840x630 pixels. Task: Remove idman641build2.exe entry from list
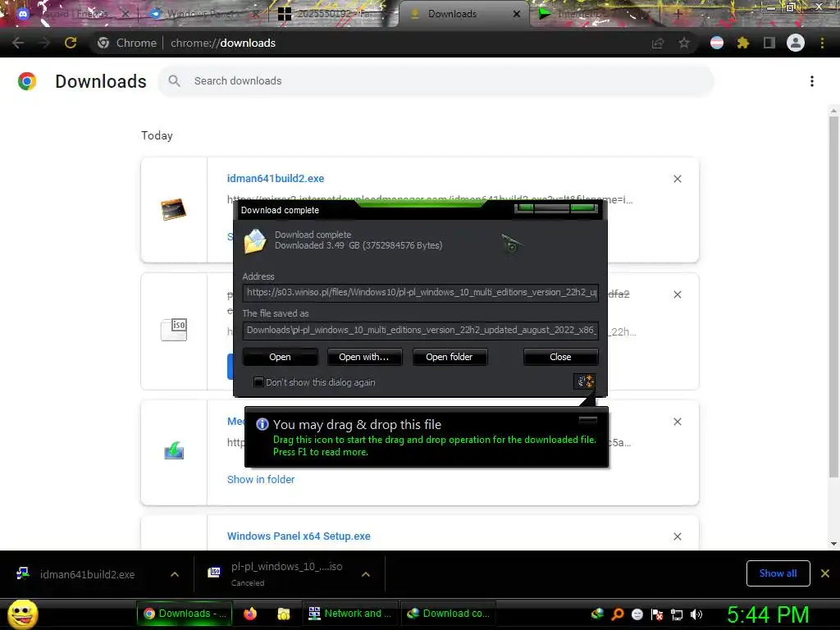pyautogui.click(x=678, y=179)
